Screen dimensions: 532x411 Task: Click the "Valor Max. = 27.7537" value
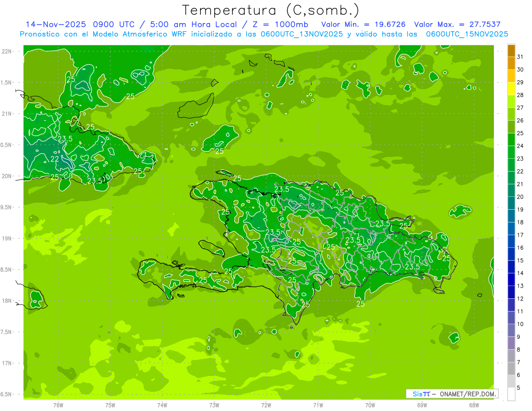457,24
